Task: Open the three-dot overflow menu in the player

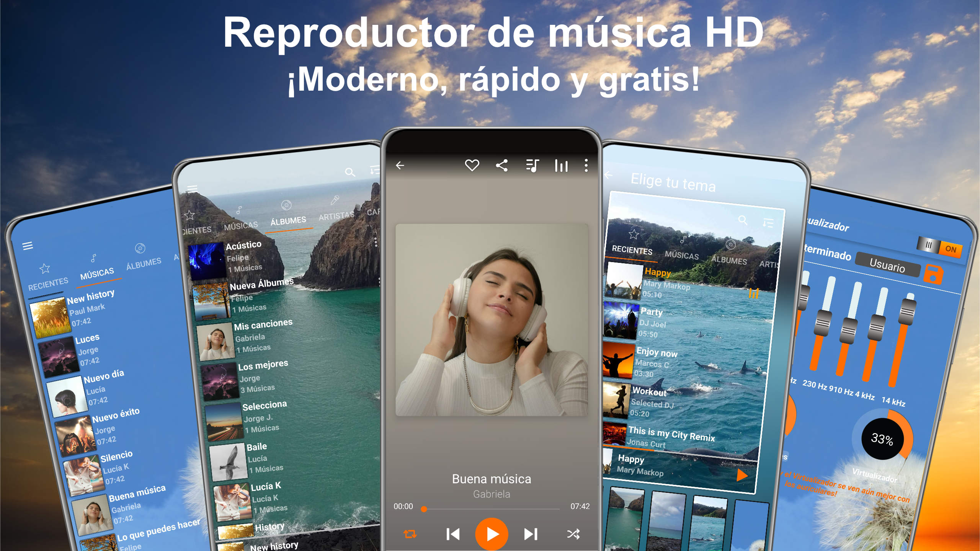Action: pyautogui.click(x=586, y=165)
